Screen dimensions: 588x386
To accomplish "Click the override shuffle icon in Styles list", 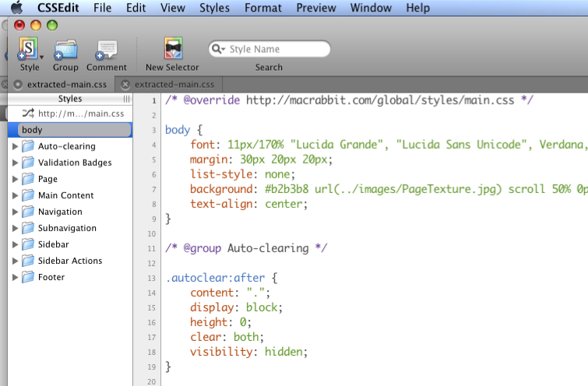I will [28, 114].
